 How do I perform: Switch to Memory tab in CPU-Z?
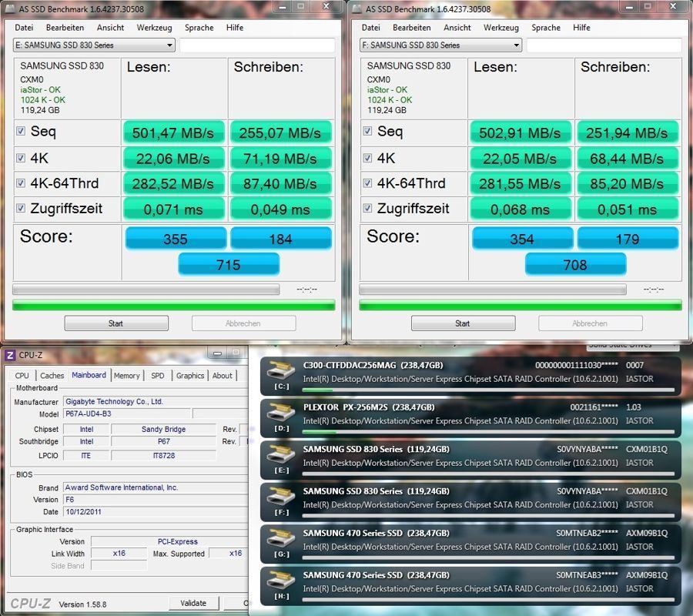coord(127,376)
